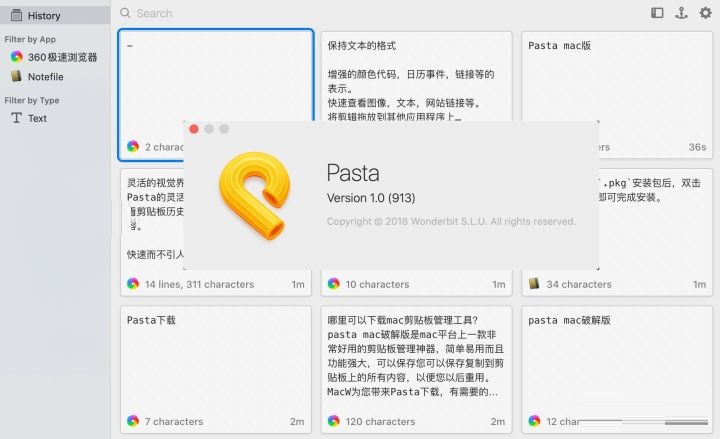The image size is (720, 439).
Task: Filter clips by Notefile app
Action: [x=54, y=76]
